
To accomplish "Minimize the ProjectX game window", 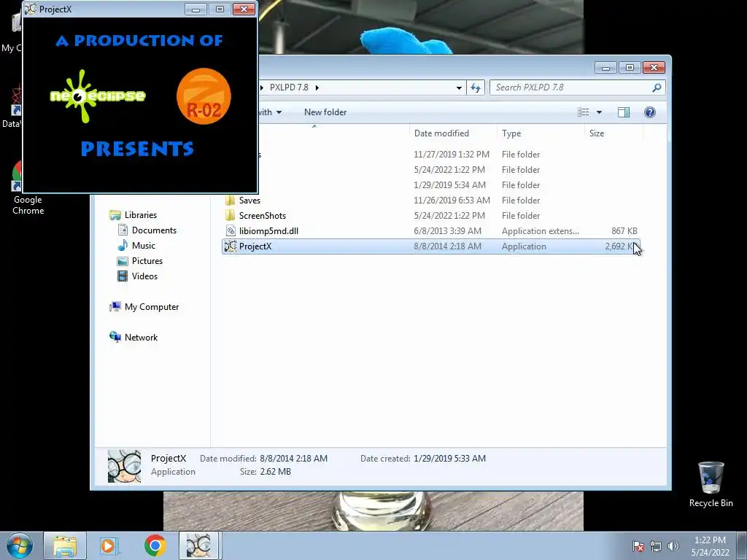I will [196, 9].
